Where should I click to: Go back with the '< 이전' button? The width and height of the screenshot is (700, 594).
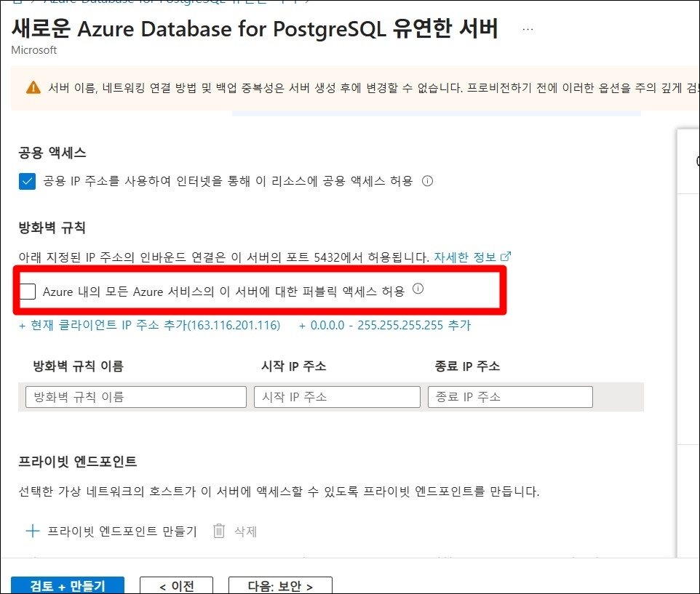[x=176, y=585]
